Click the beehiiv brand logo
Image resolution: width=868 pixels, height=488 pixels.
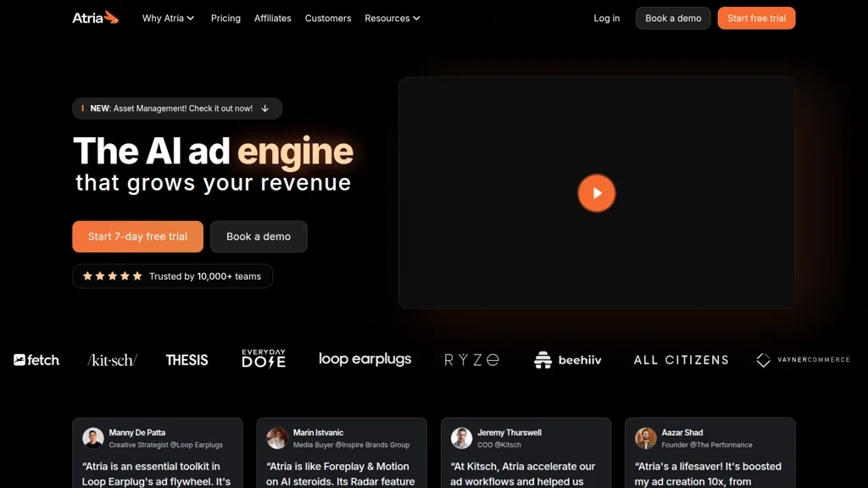click(568, 360)
